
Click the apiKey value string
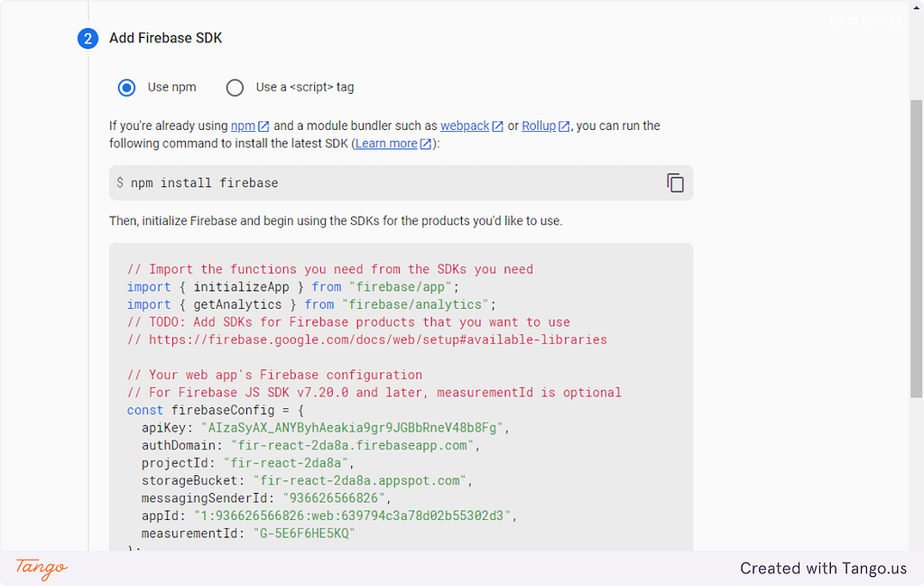pos(352,427)
